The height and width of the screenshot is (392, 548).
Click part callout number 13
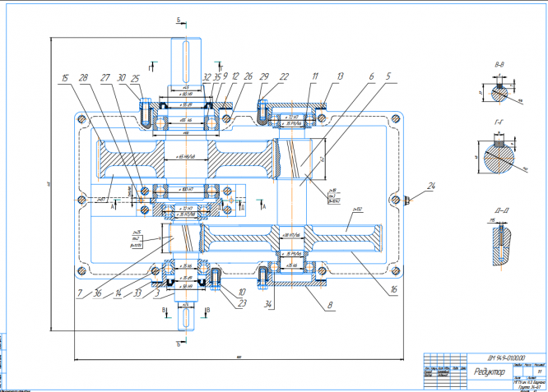pos(340,76)
